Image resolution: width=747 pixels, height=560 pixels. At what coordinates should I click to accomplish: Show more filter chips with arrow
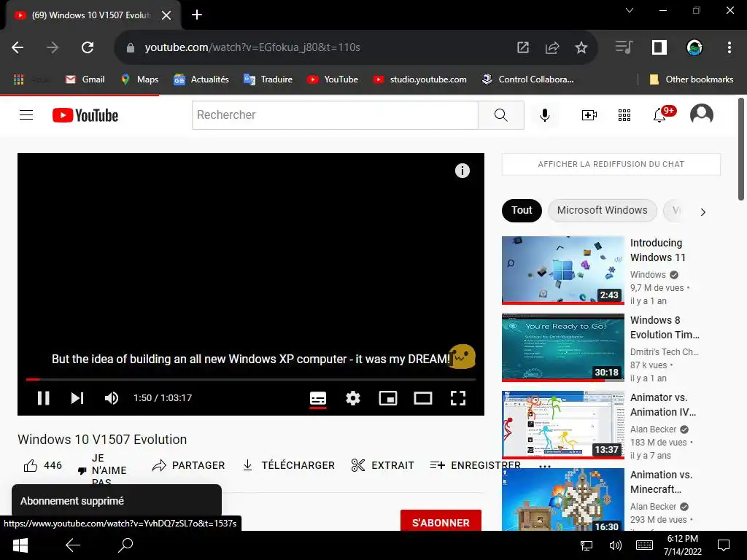pyautogui.click(x=703, y=212)
